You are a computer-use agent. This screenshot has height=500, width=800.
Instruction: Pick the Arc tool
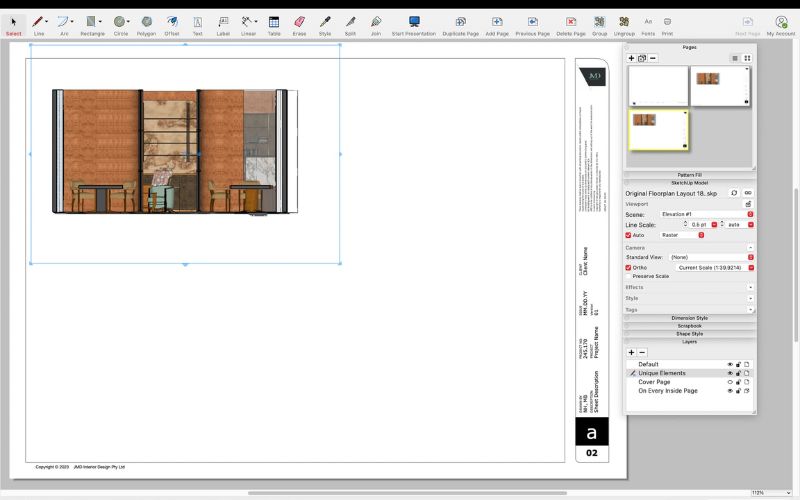point(63,25)
